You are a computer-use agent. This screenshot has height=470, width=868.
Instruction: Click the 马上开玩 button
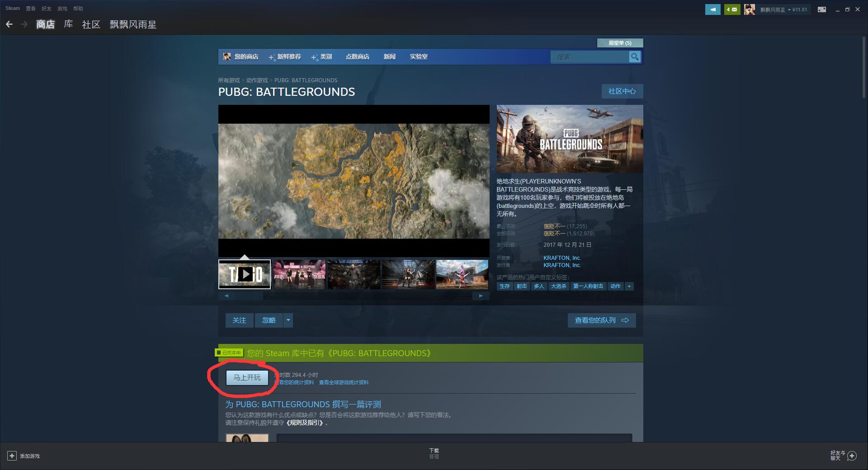point(247,378)
